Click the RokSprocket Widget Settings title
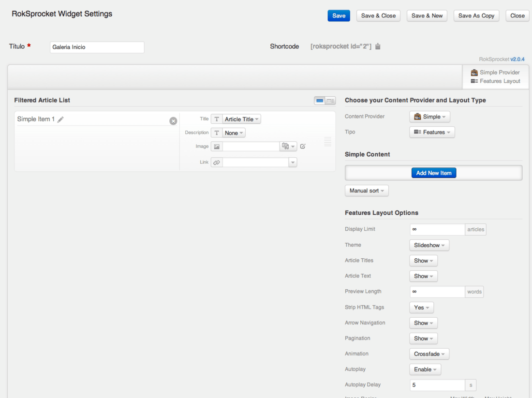Viewport: 532px width, 398px height. (62, 14)
